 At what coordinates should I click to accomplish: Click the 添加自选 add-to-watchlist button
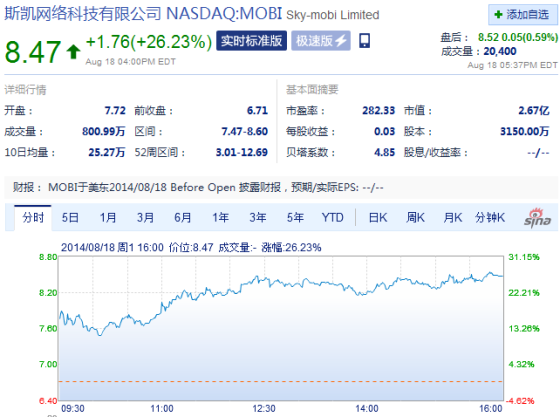522,15
